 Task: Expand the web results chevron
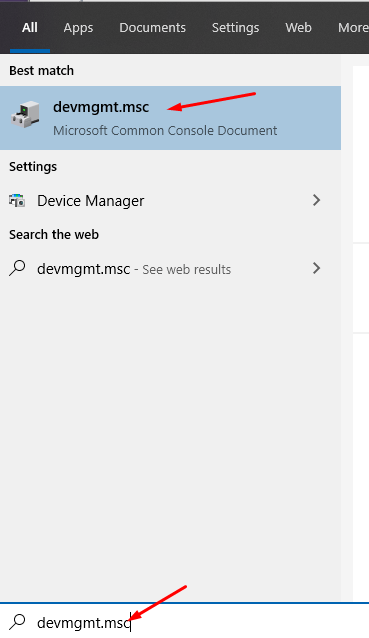316,268
